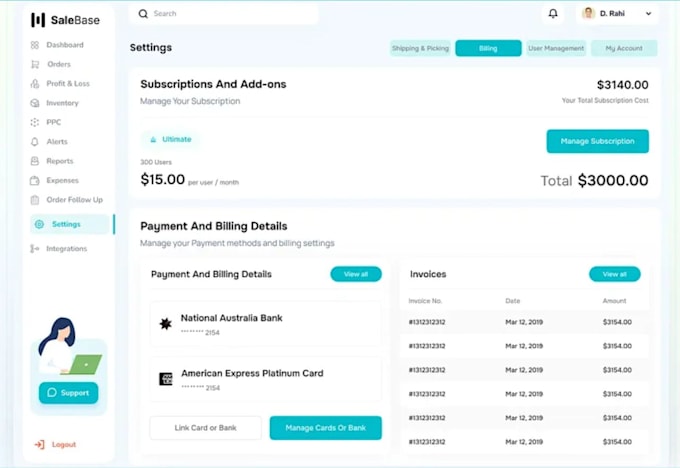Screen dimensions: 680x468
Task: Click the SaleBase logo icon
Action: (x=38, y=20)
